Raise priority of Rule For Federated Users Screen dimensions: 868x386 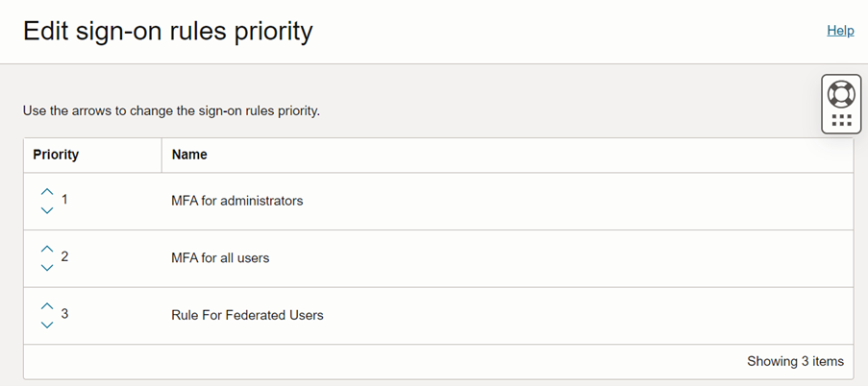(x=47, y=305)
